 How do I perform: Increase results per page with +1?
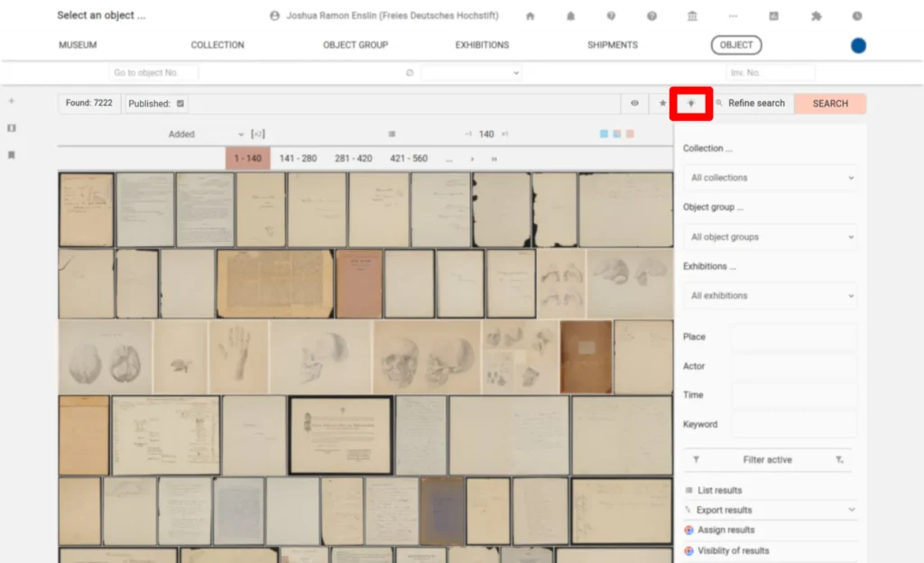(505, 134)
